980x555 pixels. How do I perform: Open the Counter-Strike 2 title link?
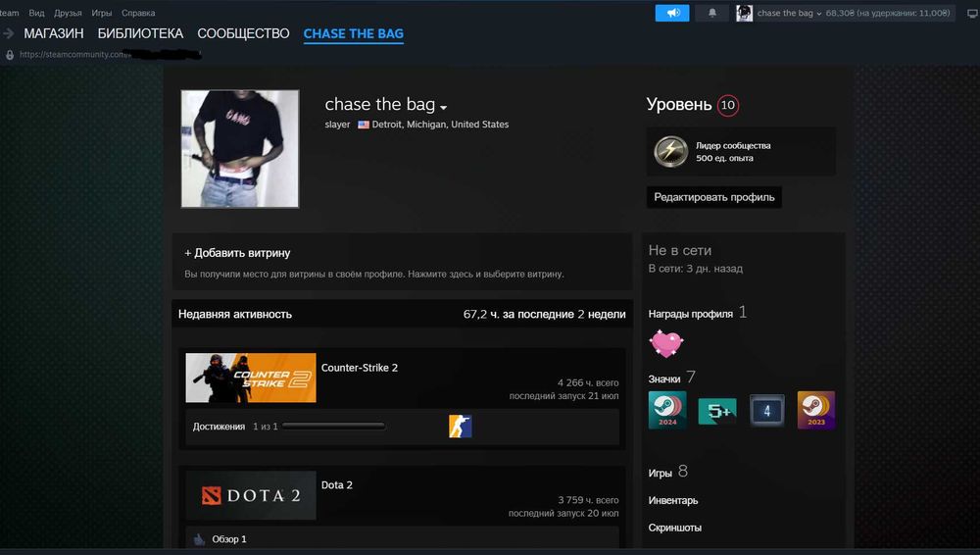(x=360, y=368)
